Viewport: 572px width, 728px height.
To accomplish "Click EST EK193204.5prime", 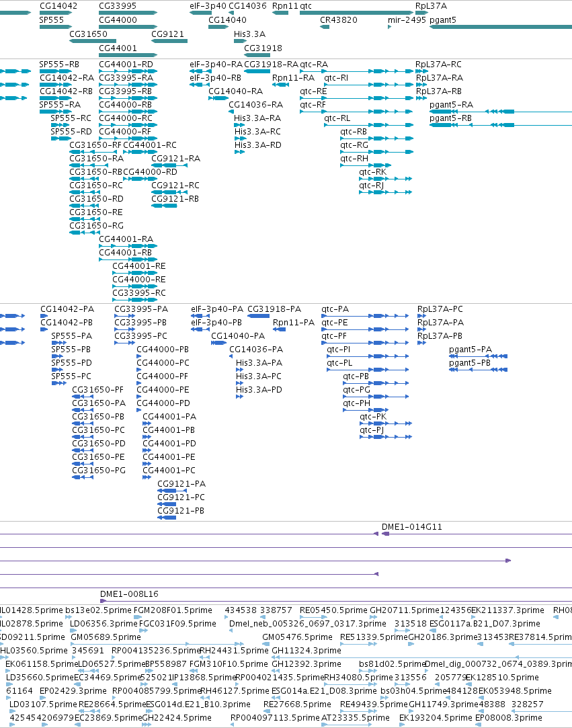I will [436, 718].
